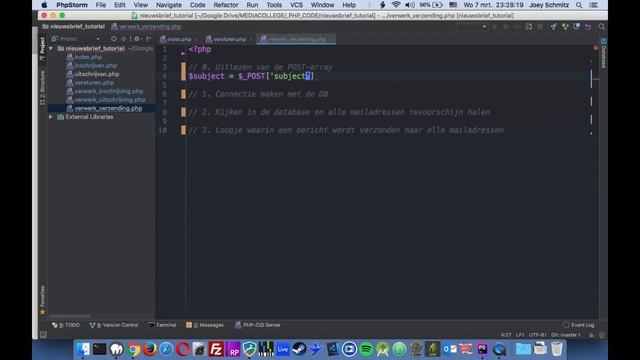This screenshot has width=640, height=360.
Task: Open the Code menu
Action: (198, 5)
